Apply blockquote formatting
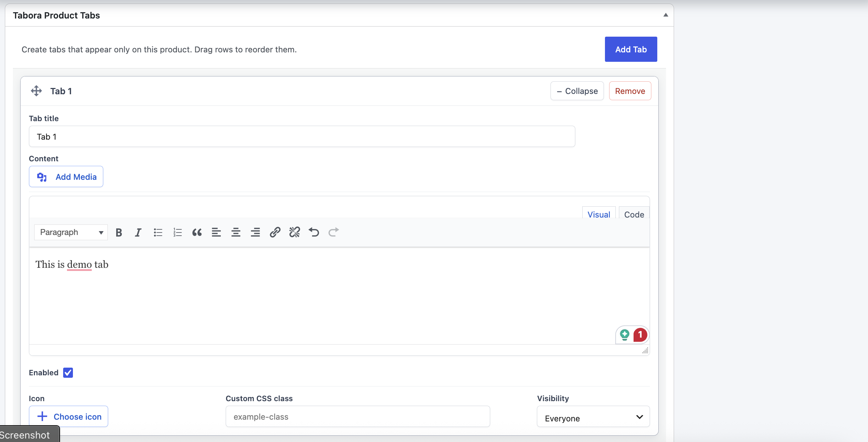This screenshot has width=868, height=442. pos(197,232)
